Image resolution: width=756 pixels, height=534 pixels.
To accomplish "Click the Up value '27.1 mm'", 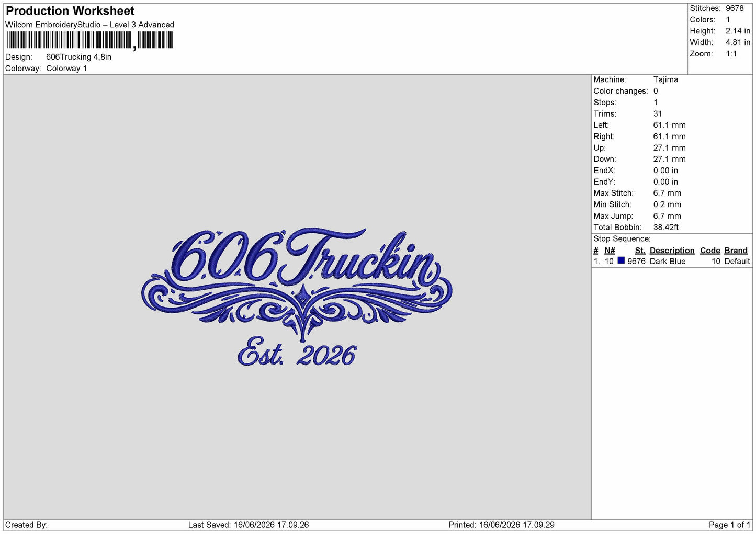I will [x=669, y=148].
